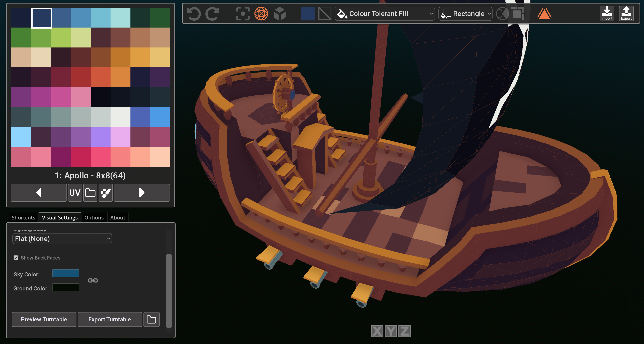Toggle the UV view button
644x344 pixels.
pyautogui.click(x=75, y=193)
